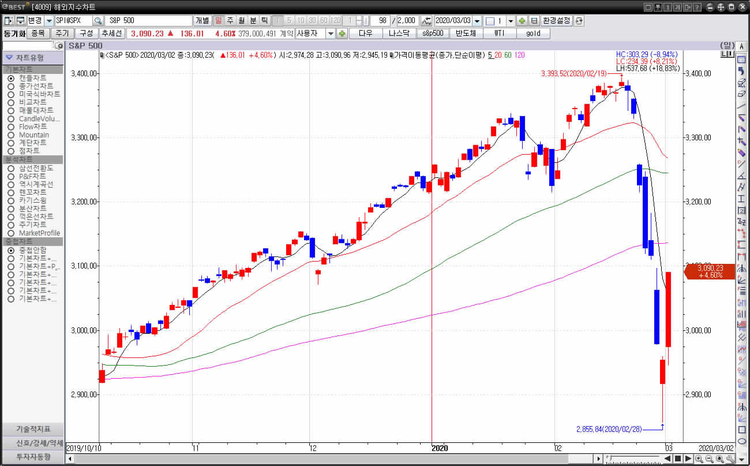Open the 기술적지표 tab at bottom left

tap(33, 429)
